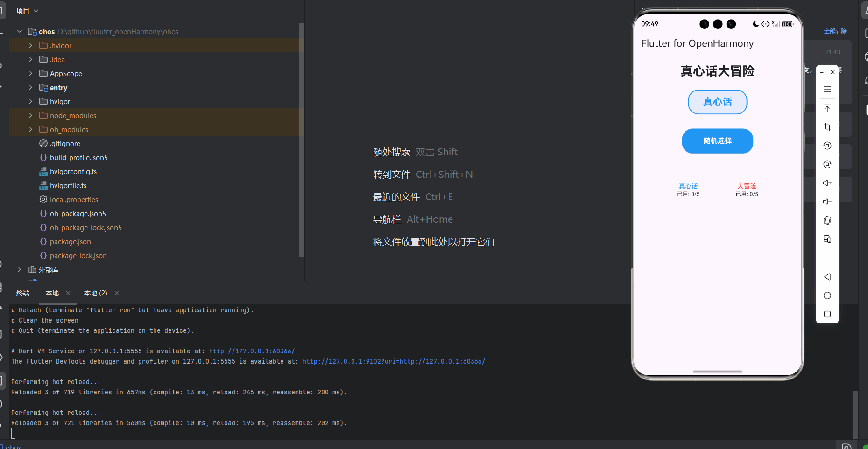This screenshot has width=868, height=449.
Task: Expand the entry module in the project tree
Action: pyautogui.click(x=30, y=87)
